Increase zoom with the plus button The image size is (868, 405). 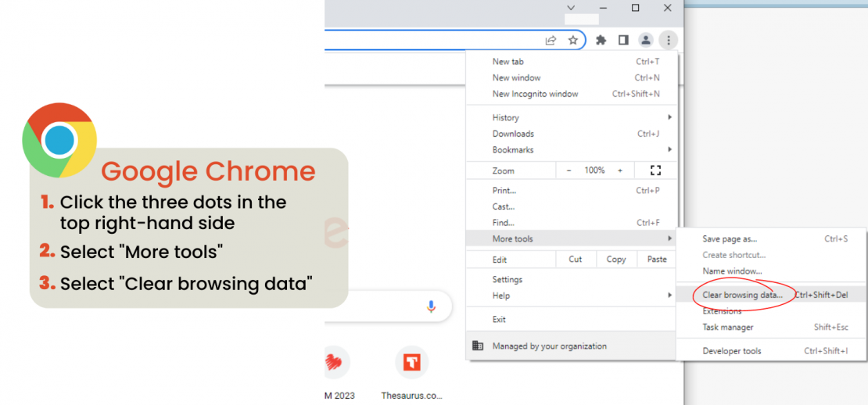(620, 170)
